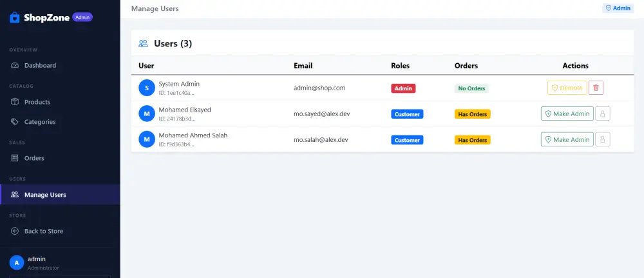Screen dimensions: 644x278
Task: Click the red Admin role badge
Action: [x=403, y=88]
